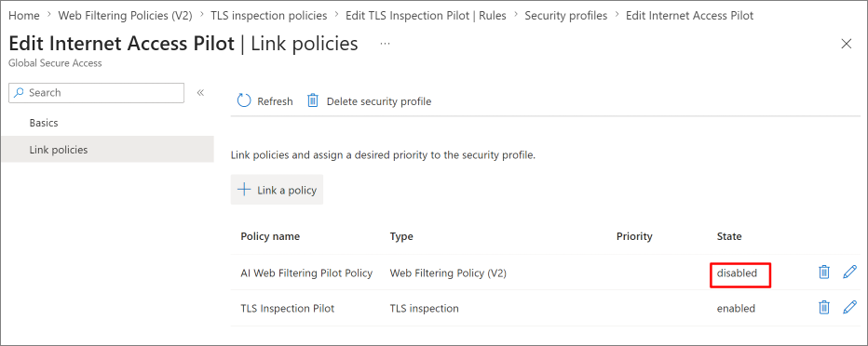
Task: Click the TLS inspection type cell
Action: tap(424, 308)
